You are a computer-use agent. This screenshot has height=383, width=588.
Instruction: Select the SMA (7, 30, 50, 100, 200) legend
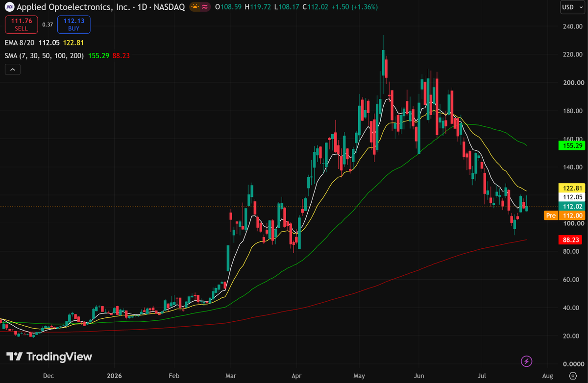click(x=45, y=56)
